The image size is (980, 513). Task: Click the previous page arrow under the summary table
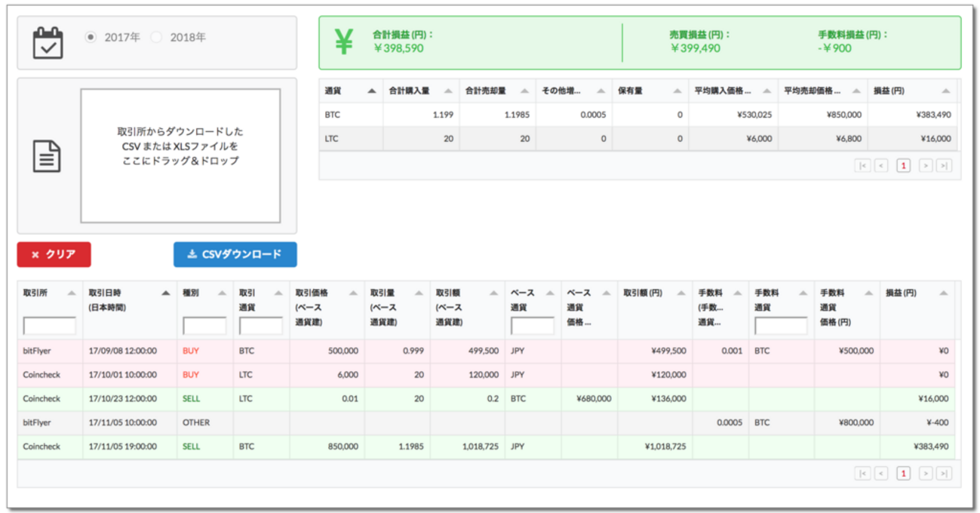pyautogui.click(x=881, y=165)
